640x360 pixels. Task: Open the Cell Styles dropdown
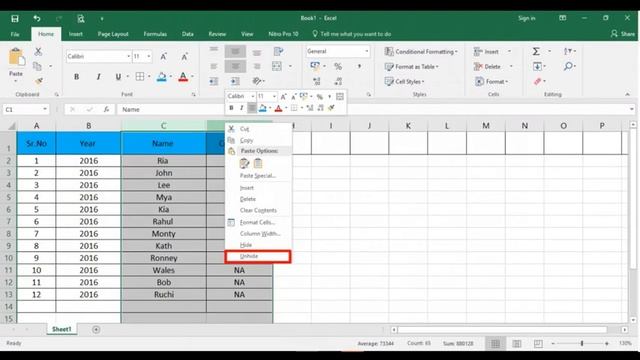pos(404,81)
